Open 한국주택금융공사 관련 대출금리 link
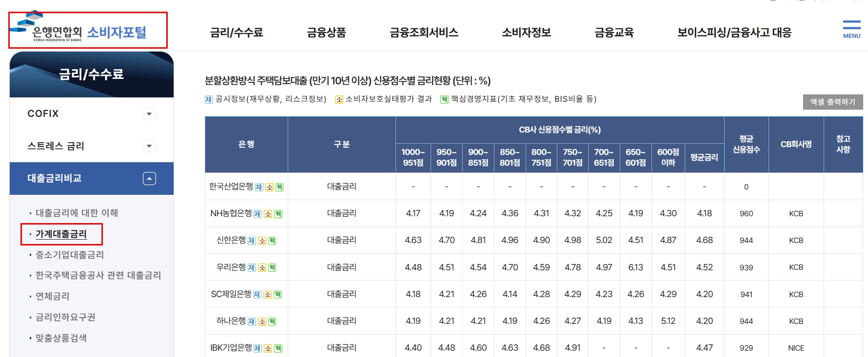The width and height of the screenshot is (868, 357). pos(98,275)
